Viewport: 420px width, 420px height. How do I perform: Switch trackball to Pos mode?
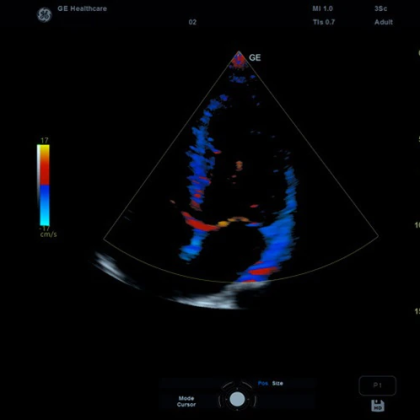click(263, 383)
